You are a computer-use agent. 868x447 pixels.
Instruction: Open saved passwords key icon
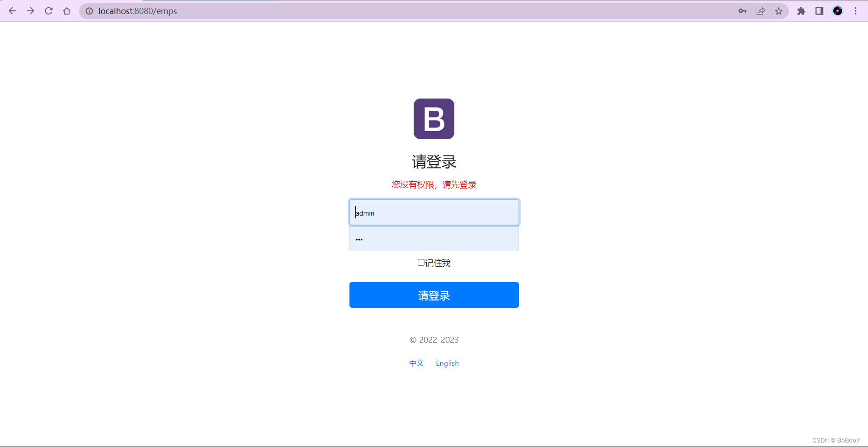point(742,11)
